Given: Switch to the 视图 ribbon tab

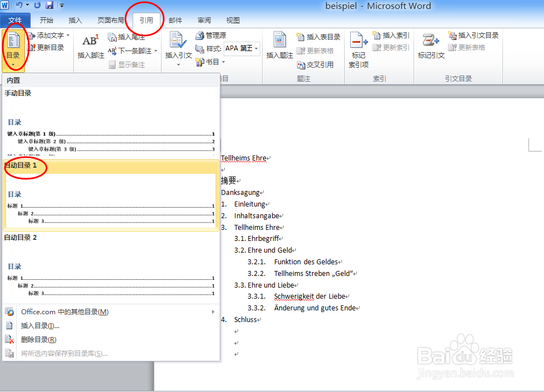Looking at the screenshot, I should (x=233, y=19).
